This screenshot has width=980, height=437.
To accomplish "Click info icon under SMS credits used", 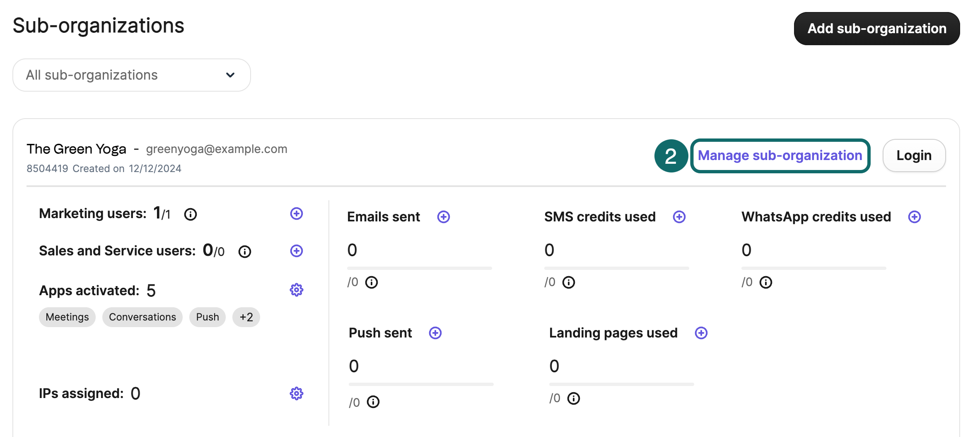I will coord(568,282).
